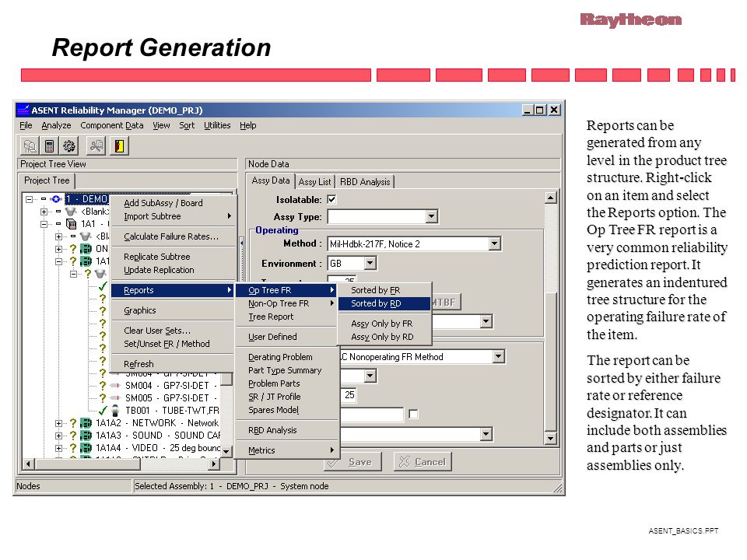Click the blue star system node icon

tap(56, 199)
